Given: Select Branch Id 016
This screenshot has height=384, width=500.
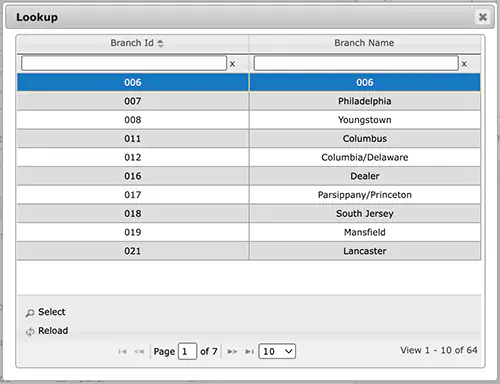Looking at the screenshot, I should 133,176.
